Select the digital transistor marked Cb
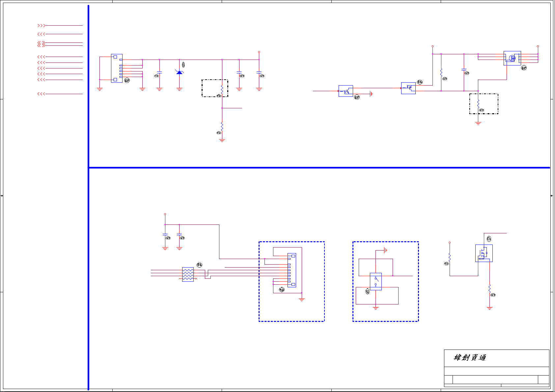The image size is (555, 392). coord(408,88)
